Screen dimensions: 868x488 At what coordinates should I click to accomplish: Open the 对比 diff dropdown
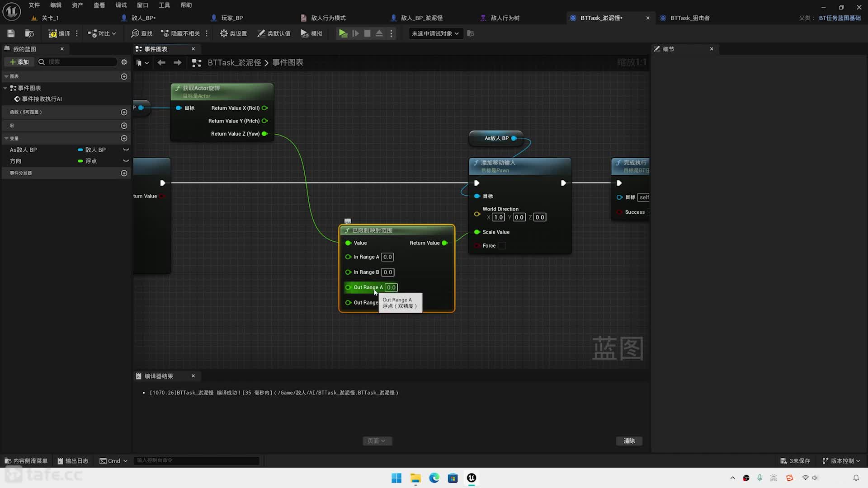(x=102, y=33)
